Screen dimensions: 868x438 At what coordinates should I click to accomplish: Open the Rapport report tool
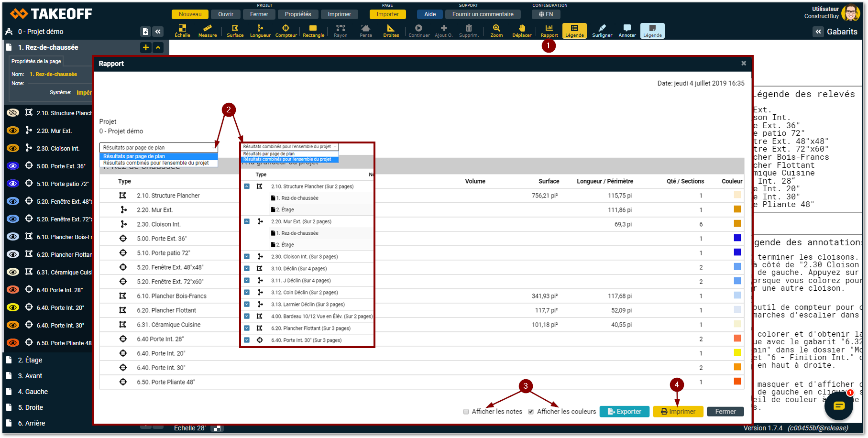pyautogui.click(x=549, y=31)
